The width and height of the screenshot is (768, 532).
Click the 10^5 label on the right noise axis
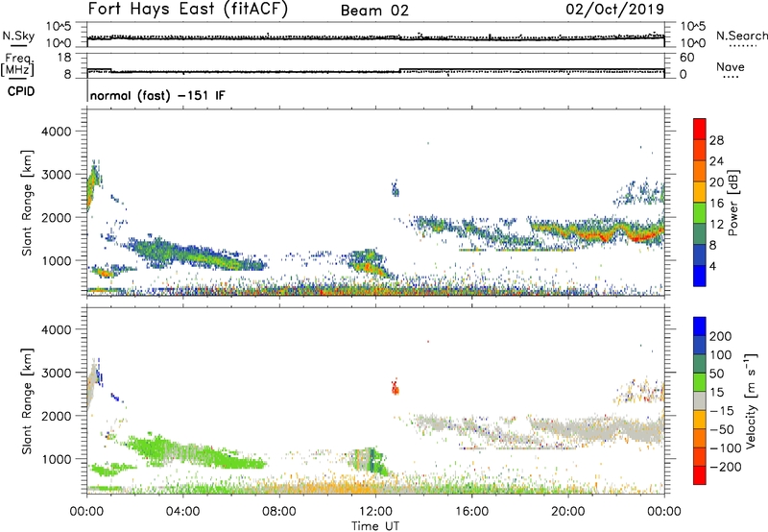tap(692, 27)
